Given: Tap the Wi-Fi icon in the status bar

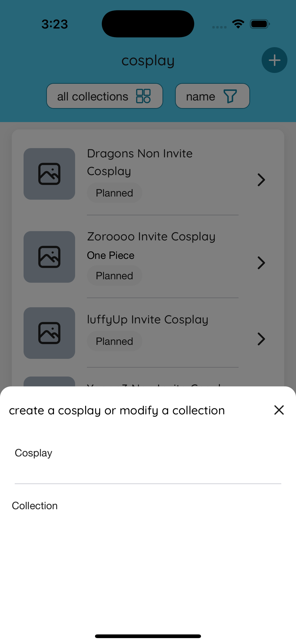Looking at the screenshot, I should coord(238,24).
